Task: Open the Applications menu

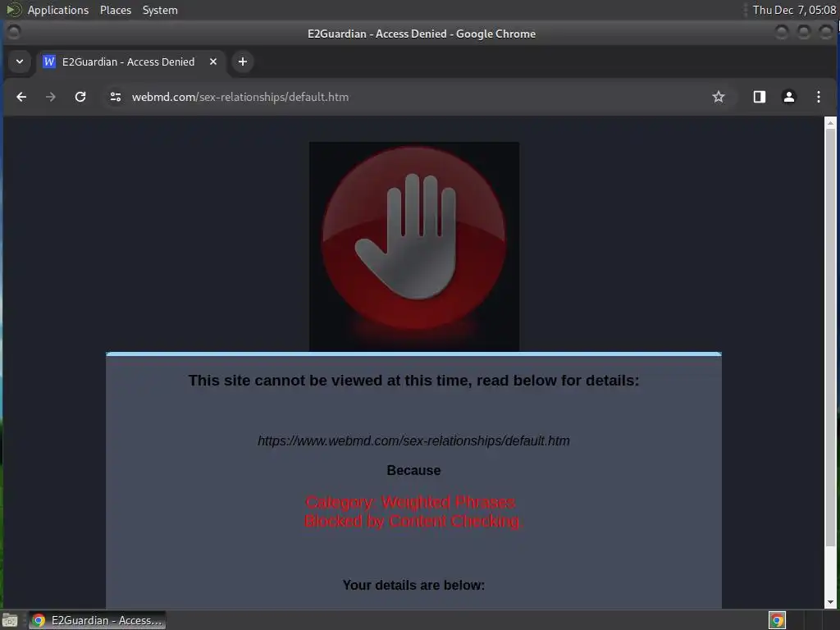Action: [58, 10]
